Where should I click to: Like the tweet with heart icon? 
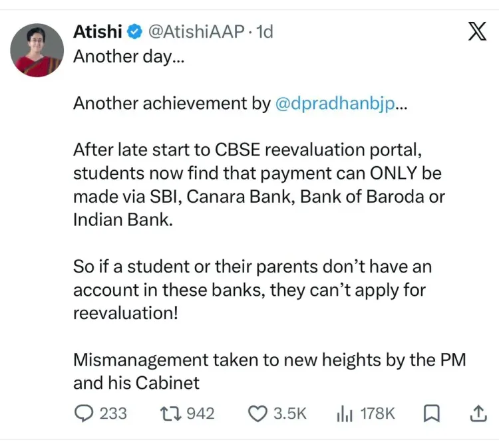point(257,414)
